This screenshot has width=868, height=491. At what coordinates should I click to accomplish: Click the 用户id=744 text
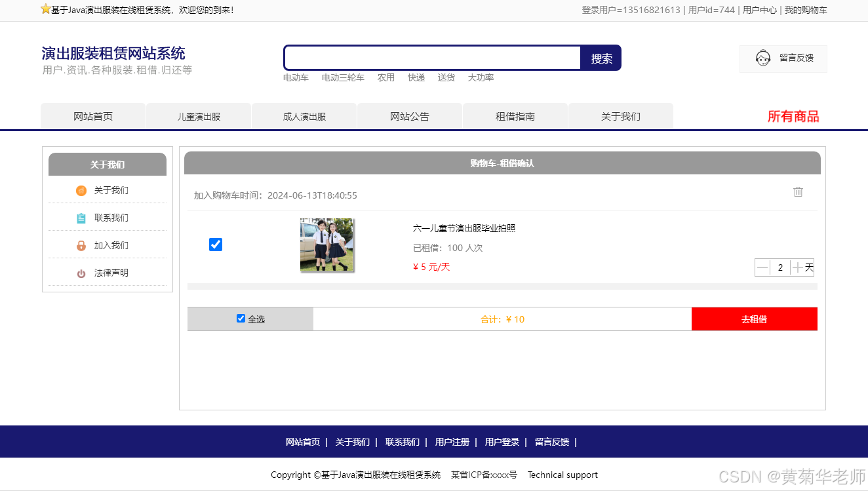[x=711, y=10]
